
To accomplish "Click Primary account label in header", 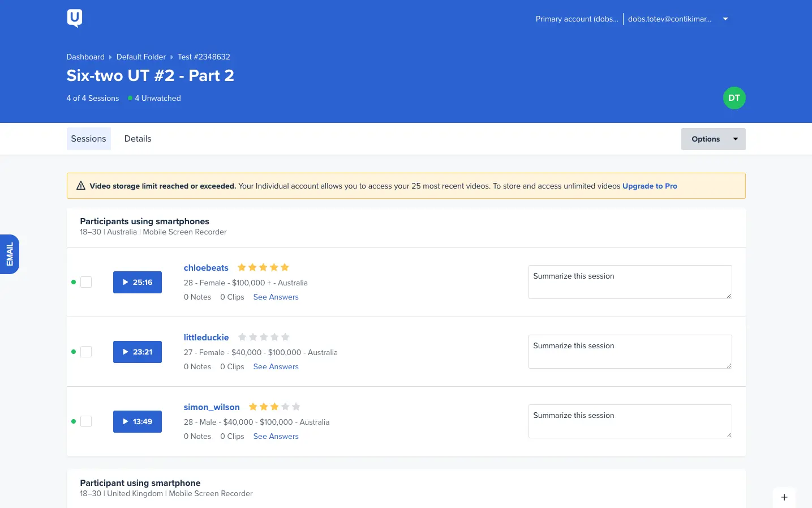I will click(577, 19).
